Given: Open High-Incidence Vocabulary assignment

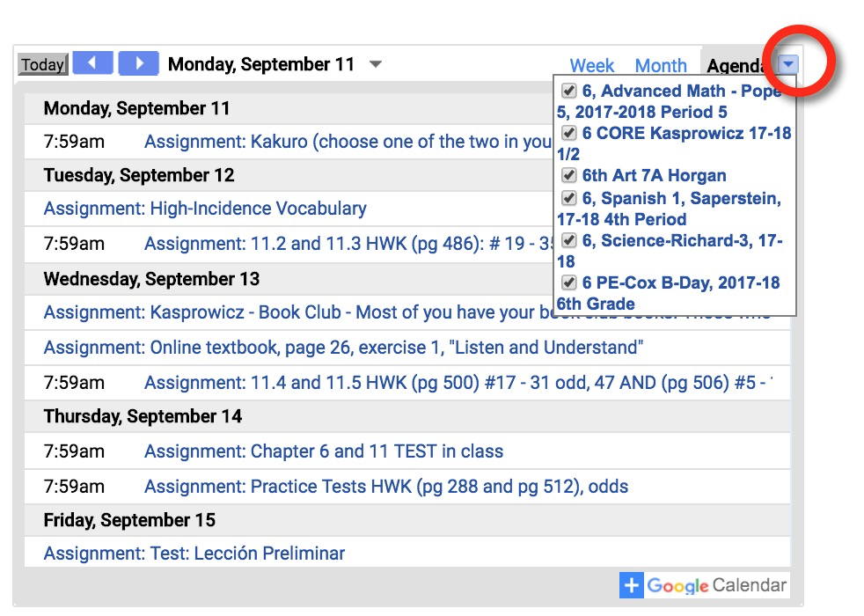Looking at the screenshot, I should click(205, 209).
